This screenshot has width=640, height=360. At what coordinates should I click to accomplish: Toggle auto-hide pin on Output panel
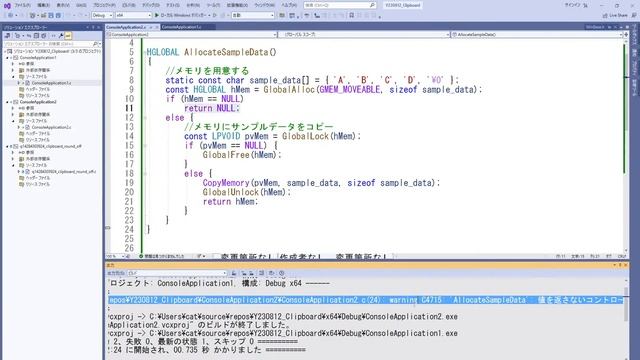pyautogui.click(x=620, y=265)
